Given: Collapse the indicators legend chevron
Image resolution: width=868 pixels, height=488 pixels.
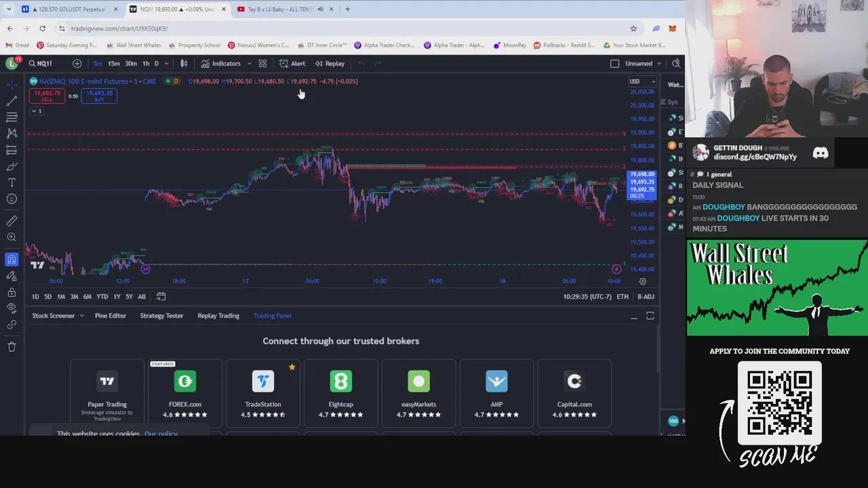Looking at the screenshot, I should click(37, 110).
